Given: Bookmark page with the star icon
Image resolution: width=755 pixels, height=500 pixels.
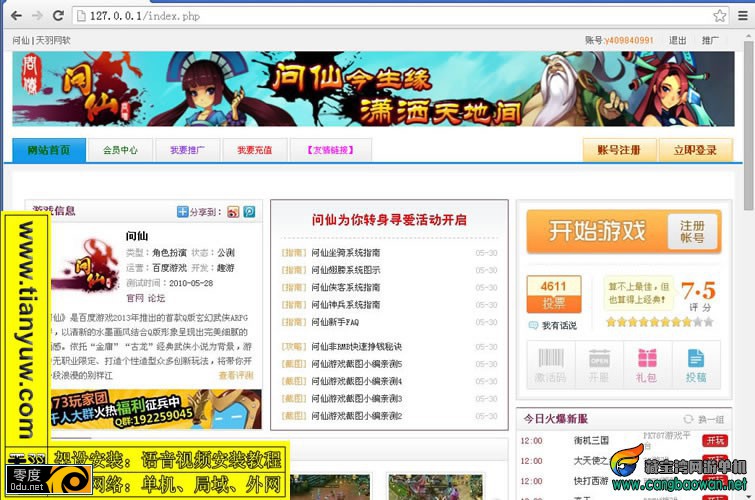Looking at the screenshot, I should (719, 16).
